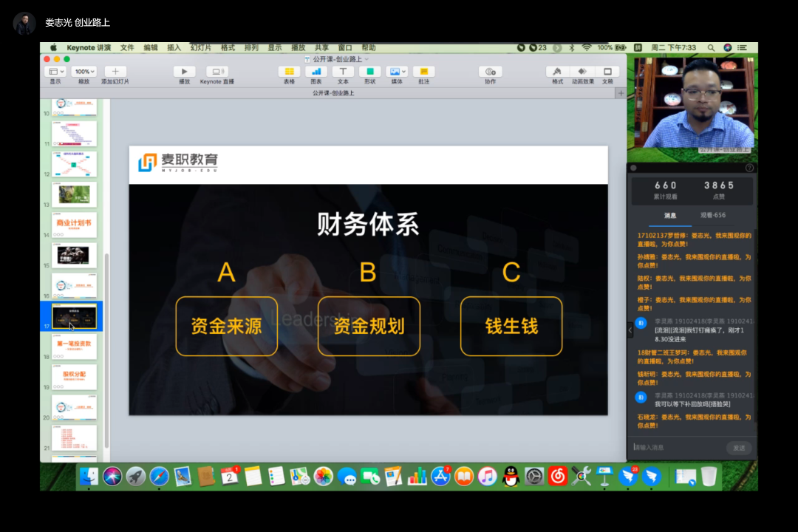Click the 请输入消息 chat message field

(676, 448)
